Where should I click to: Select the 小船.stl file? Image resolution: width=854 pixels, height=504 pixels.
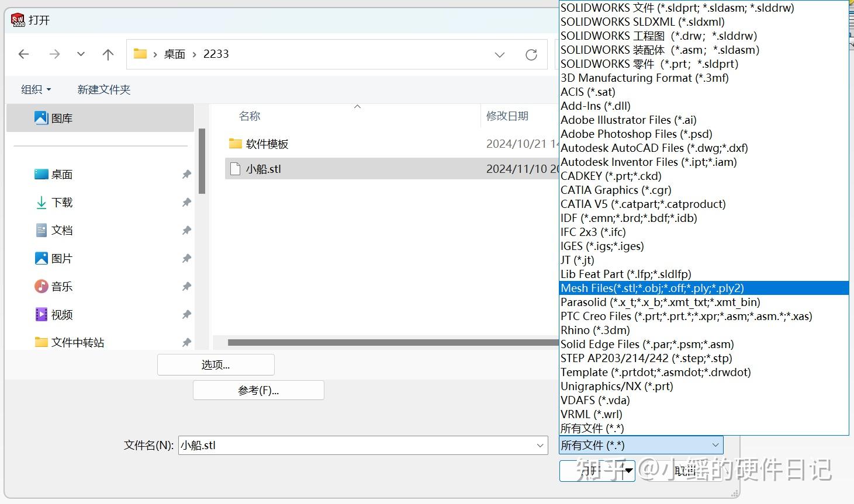click(x=392, y=169)
